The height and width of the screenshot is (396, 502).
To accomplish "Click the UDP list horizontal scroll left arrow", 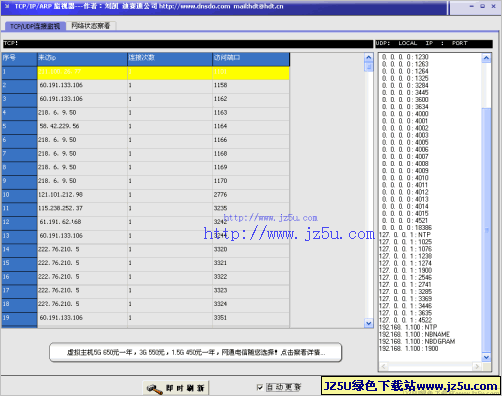I will 383,367.
